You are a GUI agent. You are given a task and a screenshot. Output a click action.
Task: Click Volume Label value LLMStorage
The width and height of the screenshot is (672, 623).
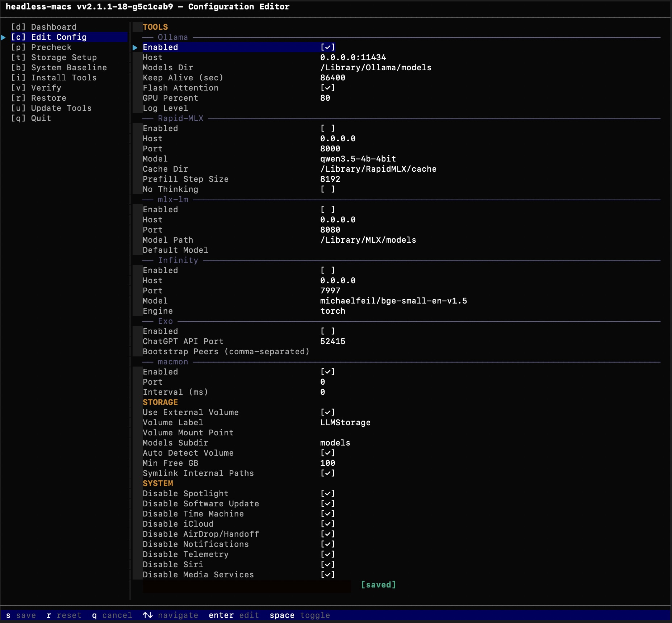click(x=345, y=422)
